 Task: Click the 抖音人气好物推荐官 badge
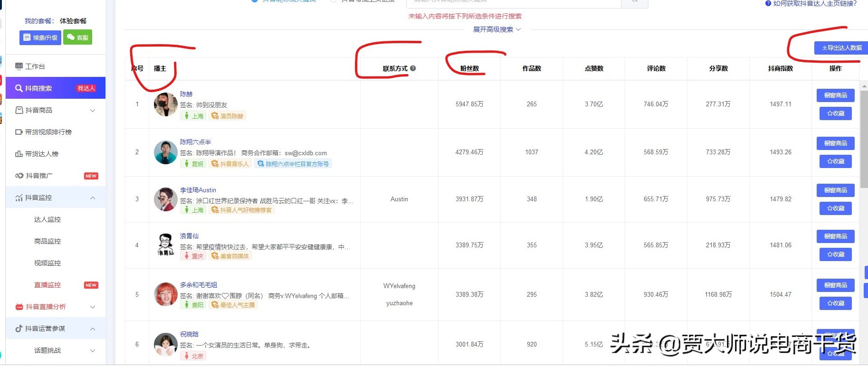(242, 210)
